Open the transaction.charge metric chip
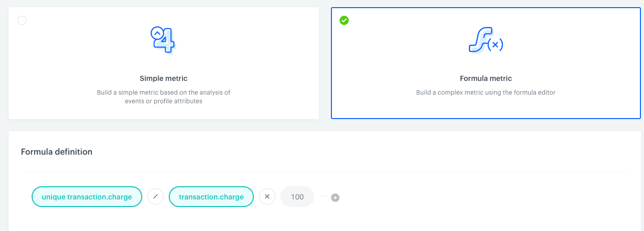 (x=211, y=197)
